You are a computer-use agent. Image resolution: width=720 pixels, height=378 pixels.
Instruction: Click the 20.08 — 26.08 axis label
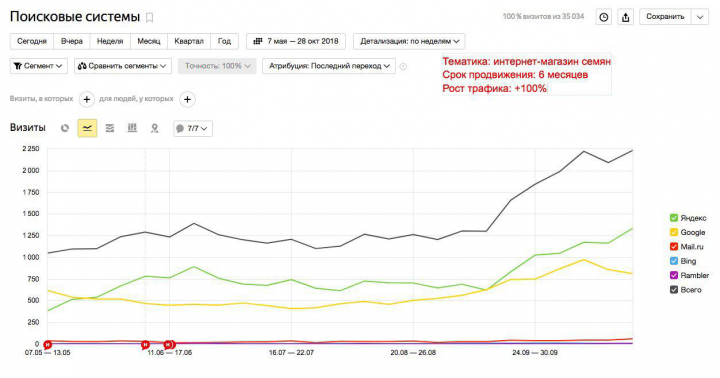click(413, 353)
